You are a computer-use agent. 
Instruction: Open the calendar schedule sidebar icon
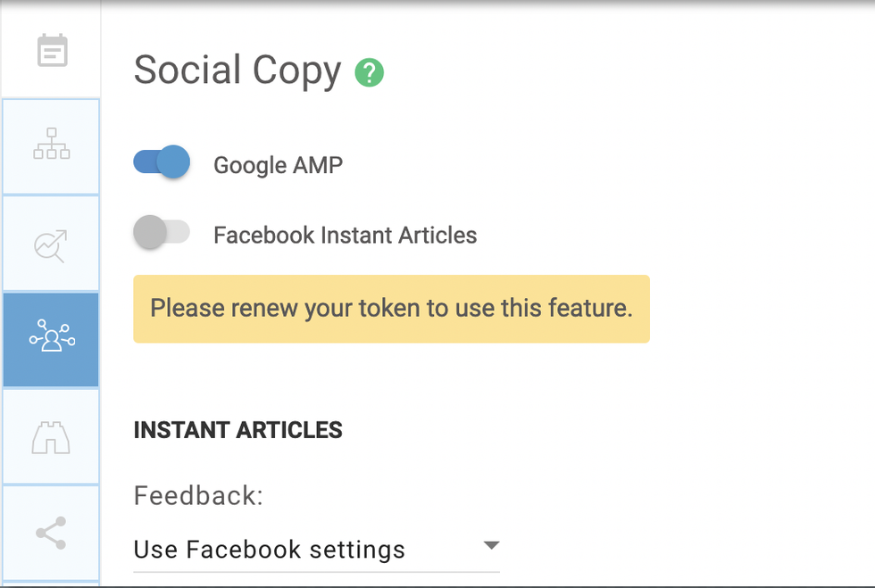52,50
